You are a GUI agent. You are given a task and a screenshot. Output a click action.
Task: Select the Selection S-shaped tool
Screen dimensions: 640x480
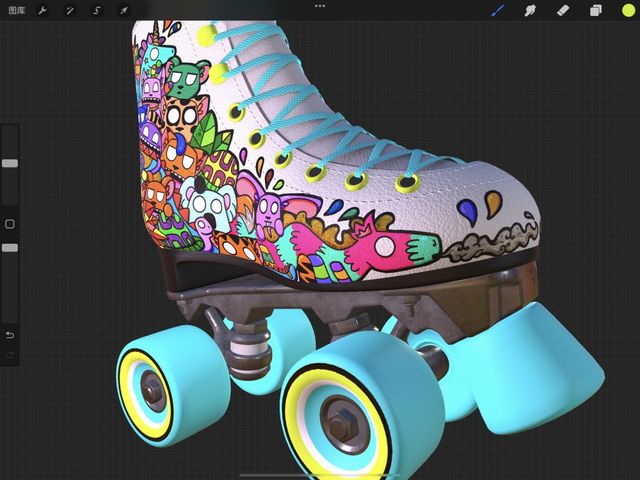(x=96, y=10)
